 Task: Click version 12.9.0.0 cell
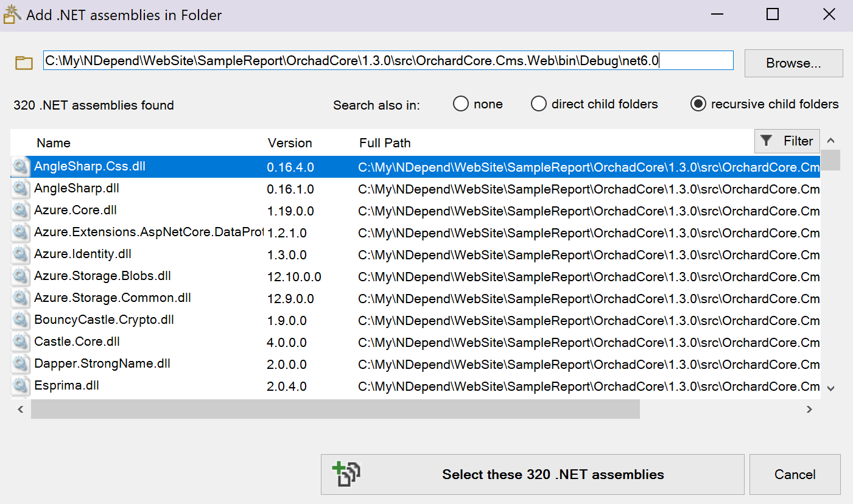coord(290,299)
